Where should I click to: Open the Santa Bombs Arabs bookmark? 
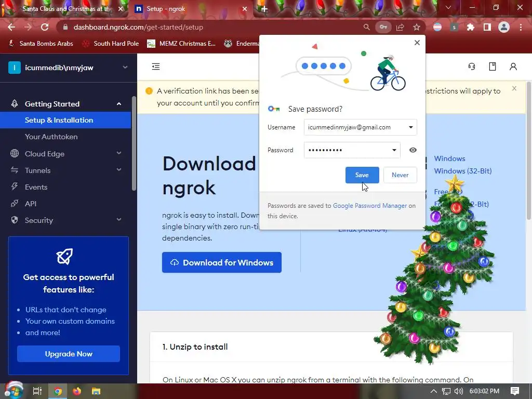[41, 44]
